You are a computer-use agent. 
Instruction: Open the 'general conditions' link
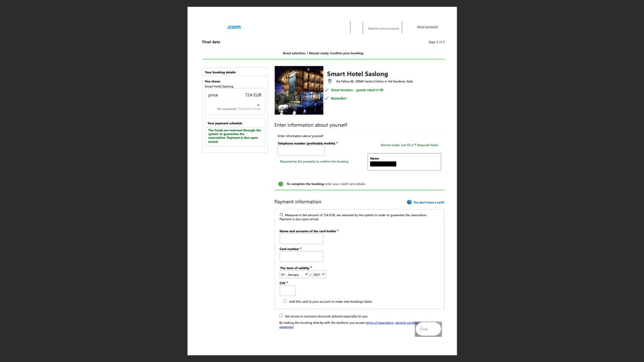(408, 323)
